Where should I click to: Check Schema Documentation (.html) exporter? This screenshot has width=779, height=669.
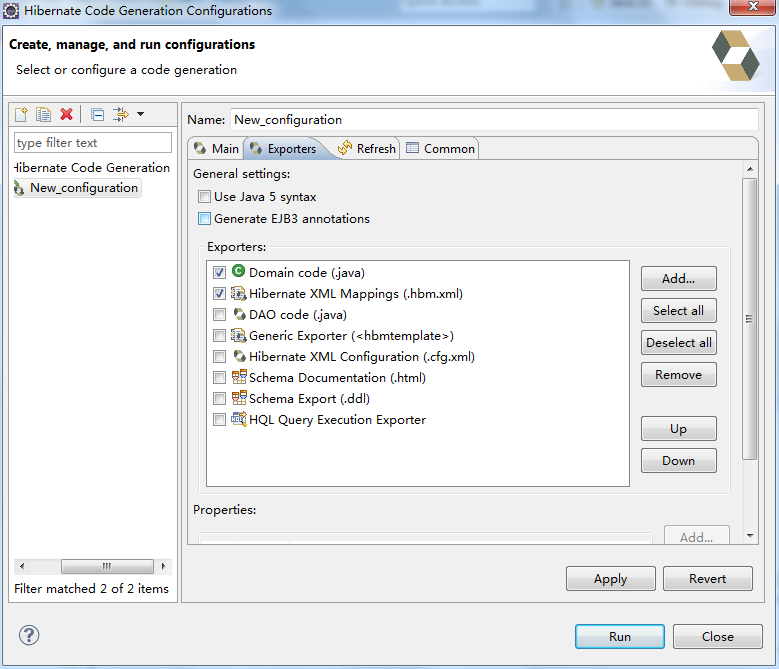[x=219, y=377]
